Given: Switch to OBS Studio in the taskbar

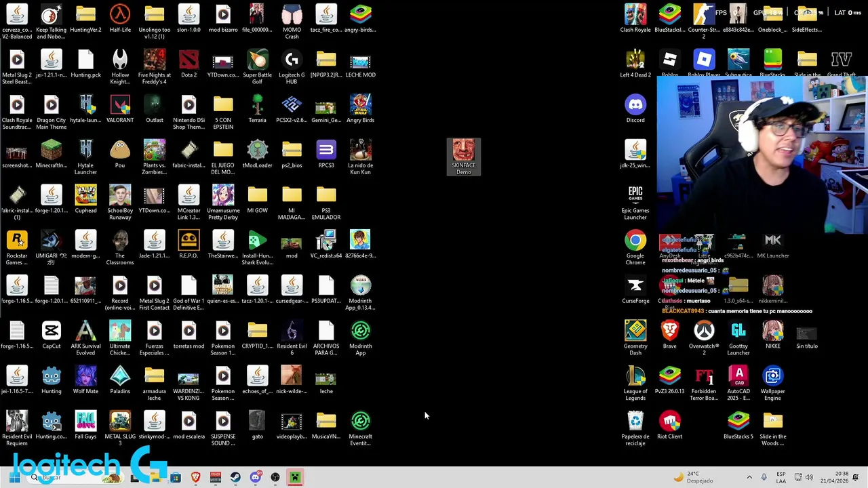Looking at the screenshot, I should [x=275, y=478].
